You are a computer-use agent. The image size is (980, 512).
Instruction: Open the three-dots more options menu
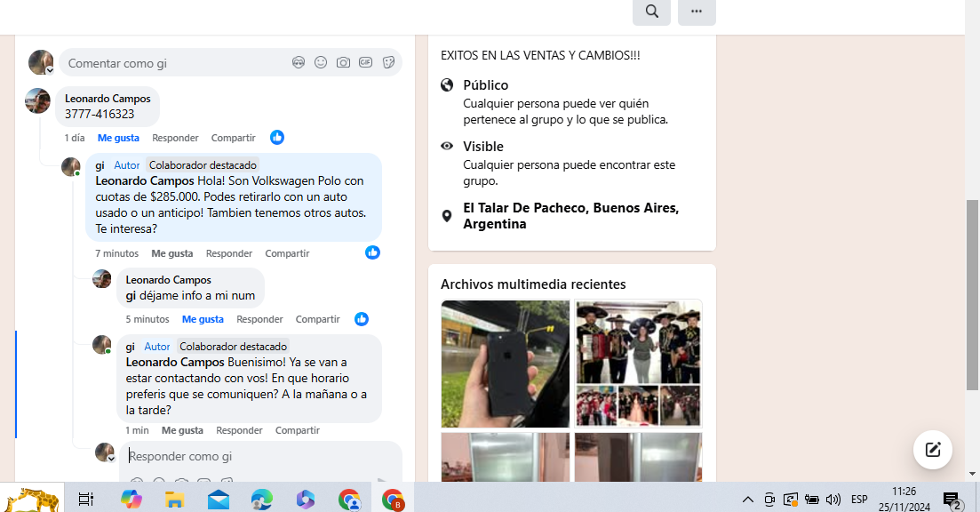click(697, 12)
